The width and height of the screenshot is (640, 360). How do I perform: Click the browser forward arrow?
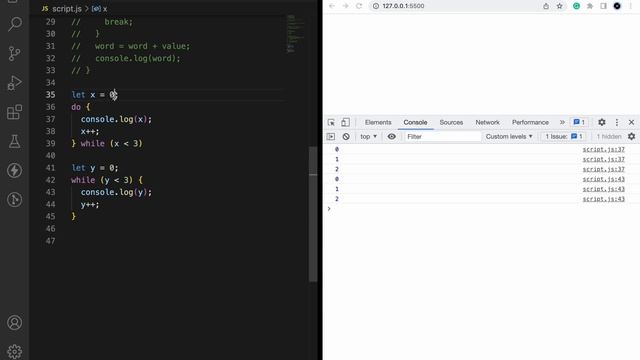coord(345,6)
